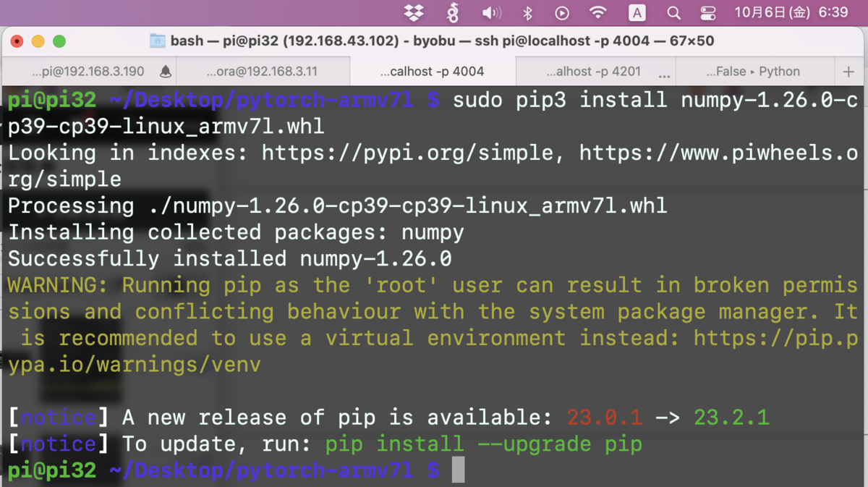Screen dimensions: 868x487
Task: Switch keyboard input source using the A icon
Action: click(x=637, y=13)
